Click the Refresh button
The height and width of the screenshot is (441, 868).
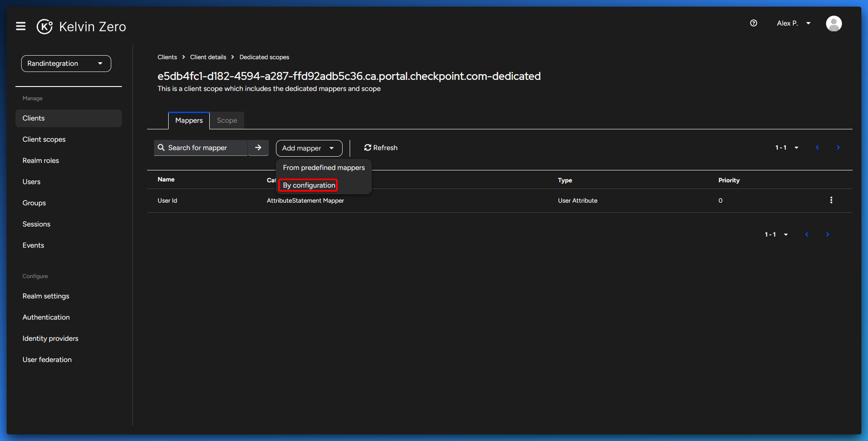pos(381,148)
